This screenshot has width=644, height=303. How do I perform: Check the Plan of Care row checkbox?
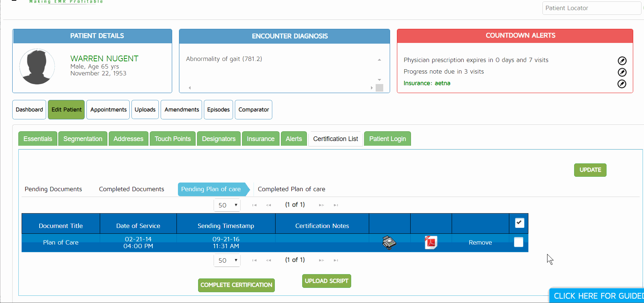518,242
